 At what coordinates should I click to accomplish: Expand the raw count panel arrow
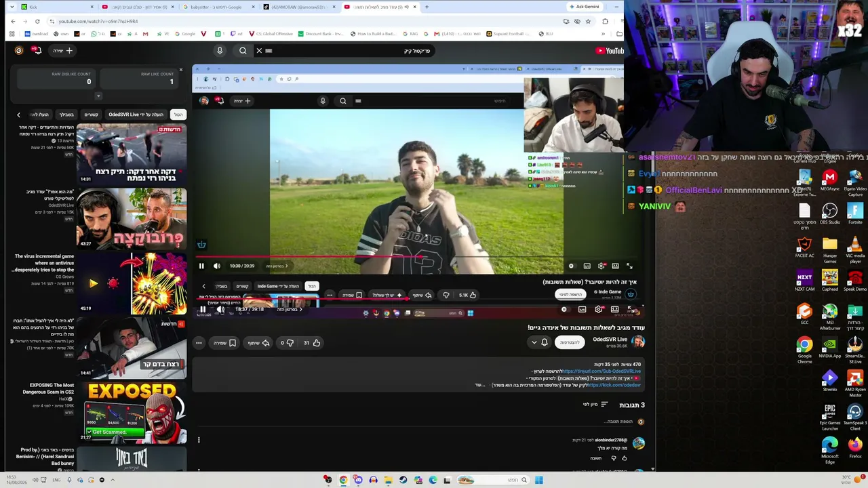coord(98,96)
